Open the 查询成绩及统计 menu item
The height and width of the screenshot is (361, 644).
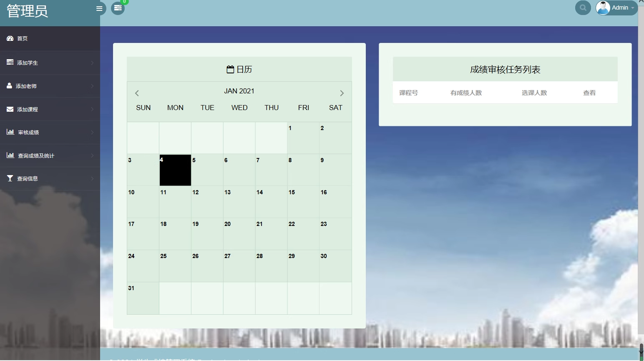click(50, 155)
